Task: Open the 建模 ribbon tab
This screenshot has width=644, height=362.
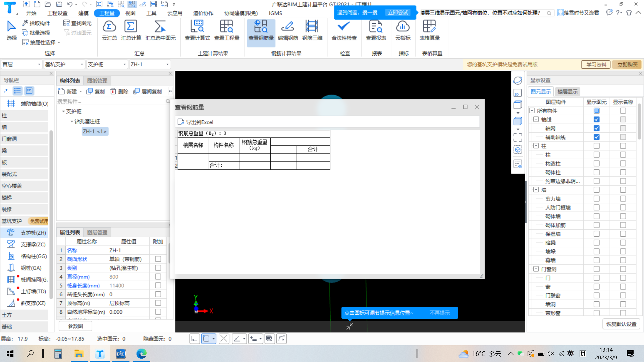Action: click(x=83, y=13)
